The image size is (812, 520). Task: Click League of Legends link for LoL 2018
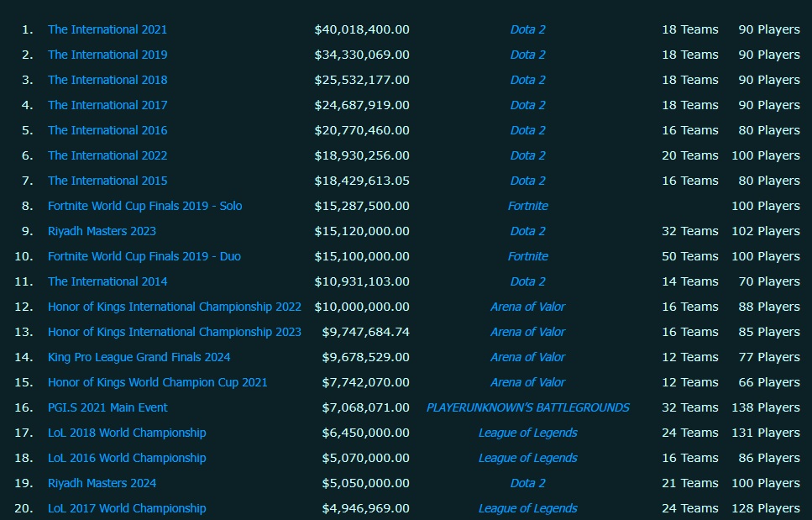click(x=527, y=433)
